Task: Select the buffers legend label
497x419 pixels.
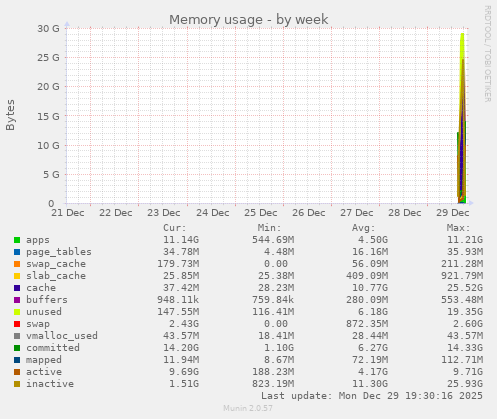Action: coord(47,300)
